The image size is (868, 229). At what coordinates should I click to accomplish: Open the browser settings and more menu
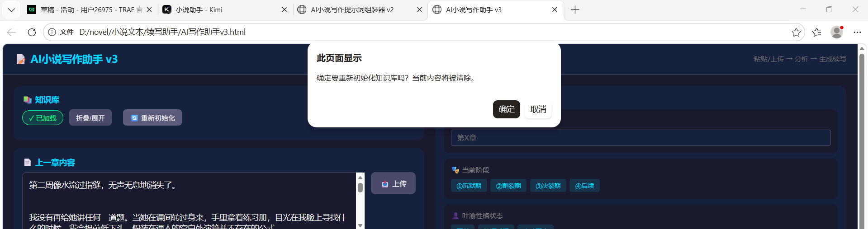pos(857,32)
